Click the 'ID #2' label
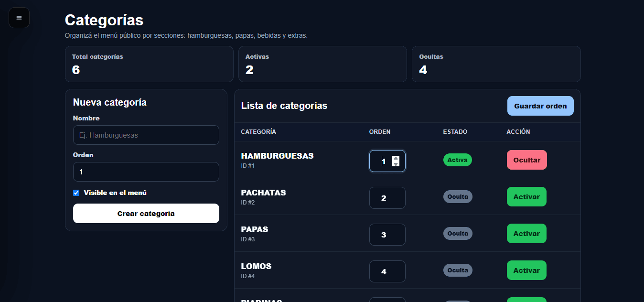This screenshot has height=302, width=644. [x=248, y=203]
